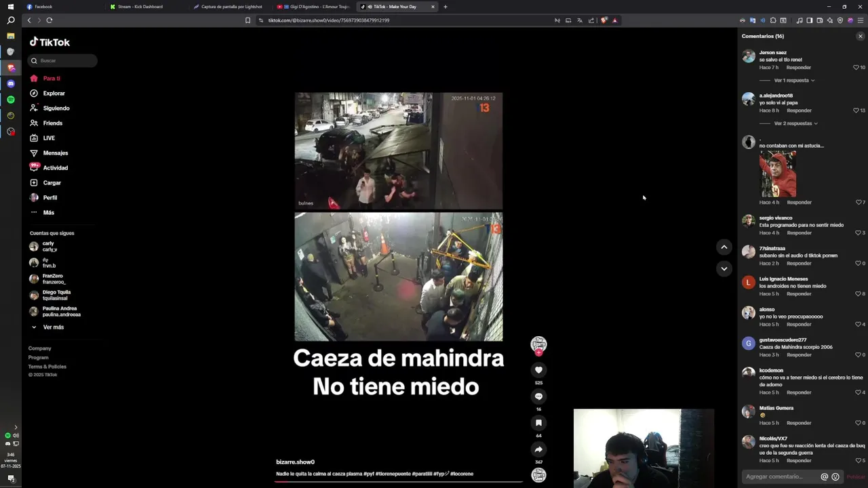
Task: Open the LIVE section
Action: (43, 138)
